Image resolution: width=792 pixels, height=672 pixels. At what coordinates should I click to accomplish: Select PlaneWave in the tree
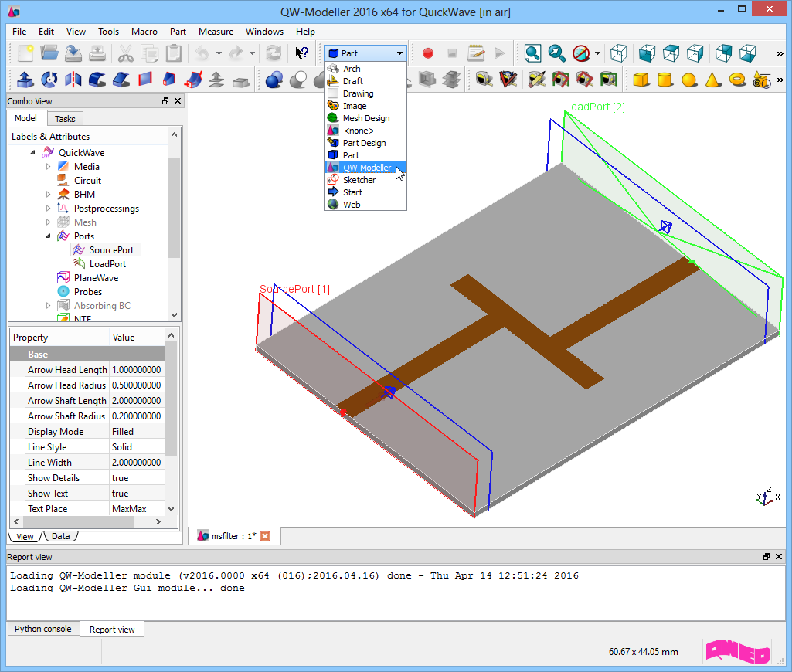point(96,278)
